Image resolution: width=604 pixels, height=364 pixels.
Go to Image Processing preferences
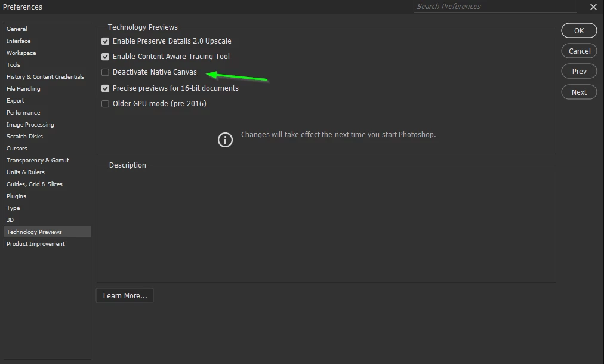47,124
